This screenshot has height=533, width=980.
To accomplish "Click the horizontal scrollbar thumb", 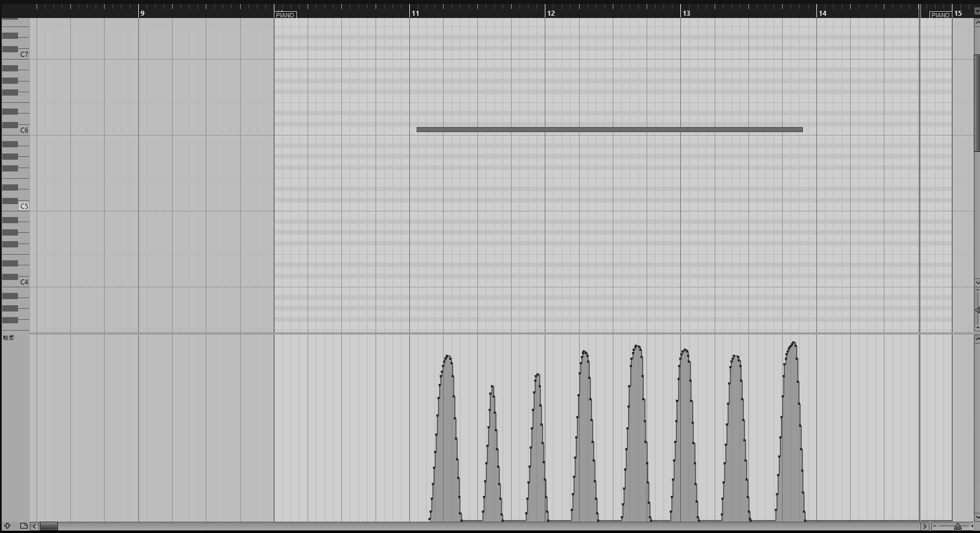I will tap(48, 526).
